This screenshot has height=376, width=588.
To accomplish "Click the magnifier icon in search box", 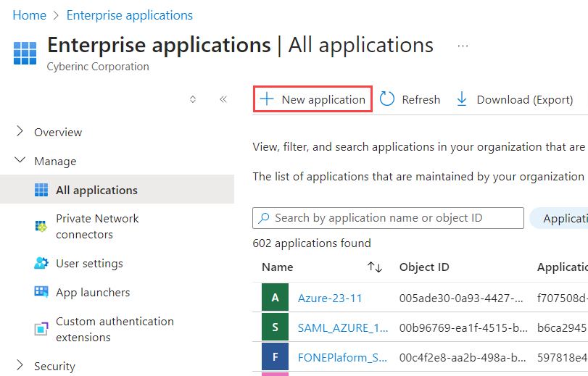I will (264, 218).
